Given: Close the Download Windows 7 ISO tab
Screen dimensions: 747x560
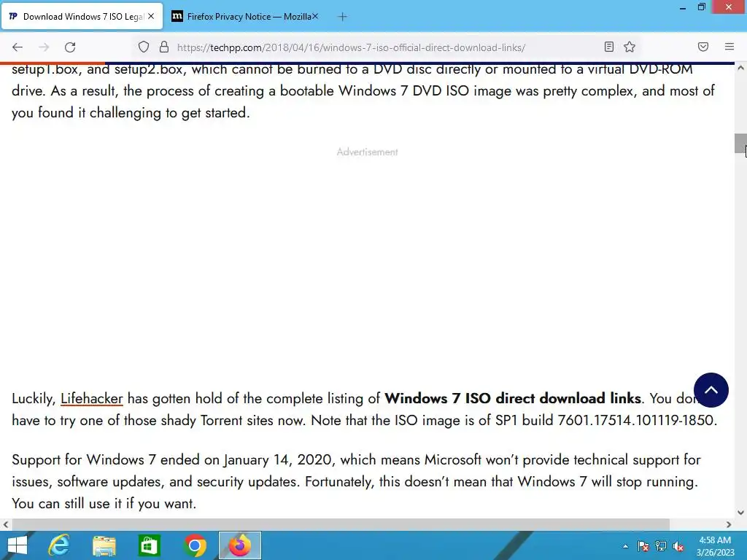Looking at the screenshot, I should coord(151,16).
